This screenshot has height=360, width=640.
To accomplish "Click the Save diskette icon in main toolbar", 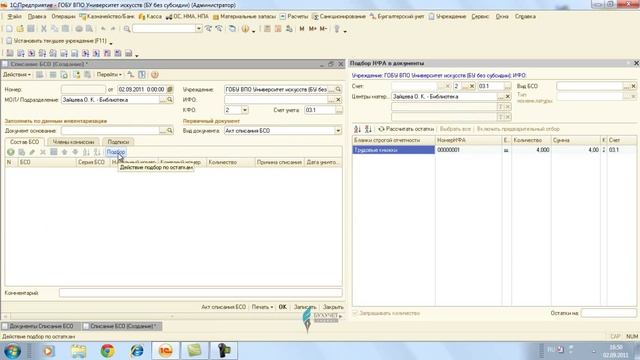I will (x=31, y=29).
